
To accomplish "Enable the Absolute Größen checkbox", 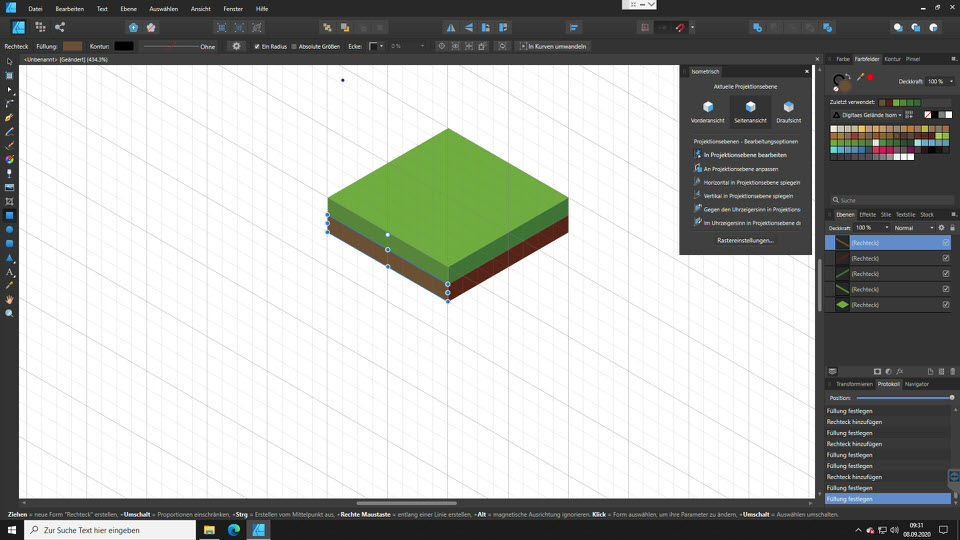I will click(x=294, y=47).
